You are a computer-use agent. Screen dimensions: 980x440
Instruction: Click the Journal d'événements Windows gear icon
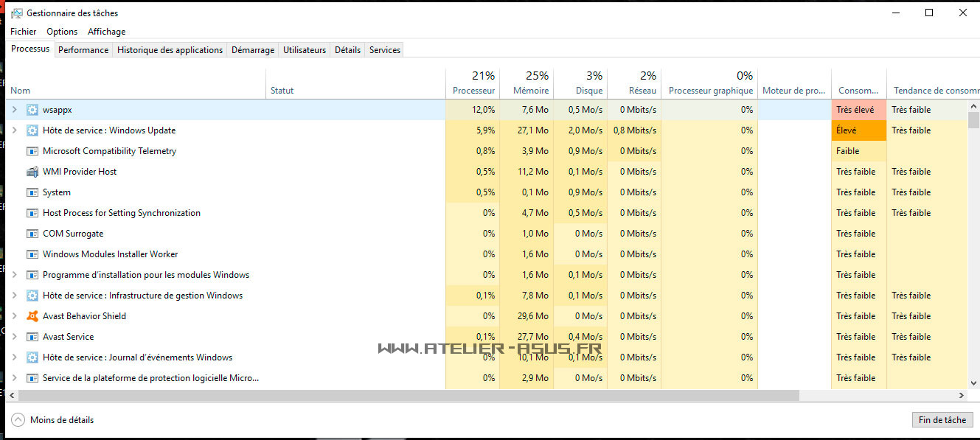(x=32, y=357)
